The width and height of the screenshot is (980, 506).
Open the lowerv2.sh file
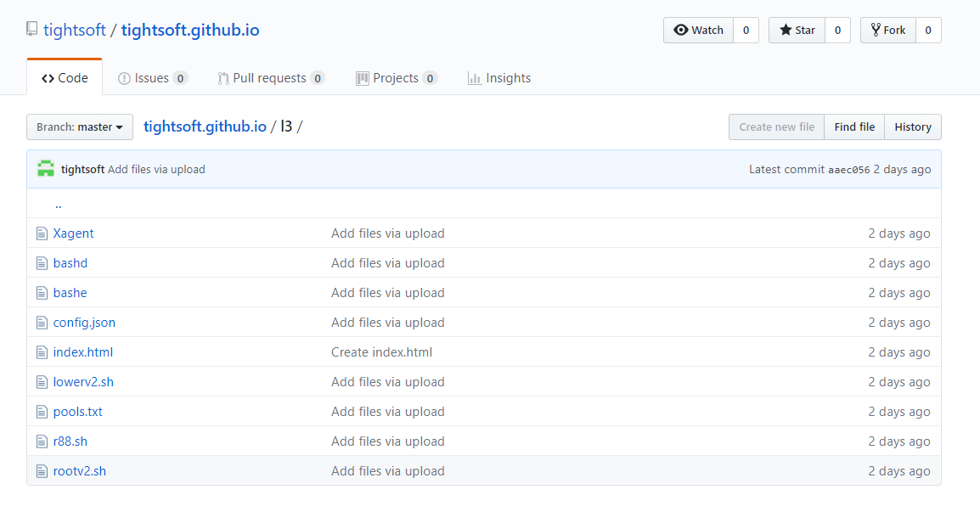pyautogui.click(x=83, y=382)
